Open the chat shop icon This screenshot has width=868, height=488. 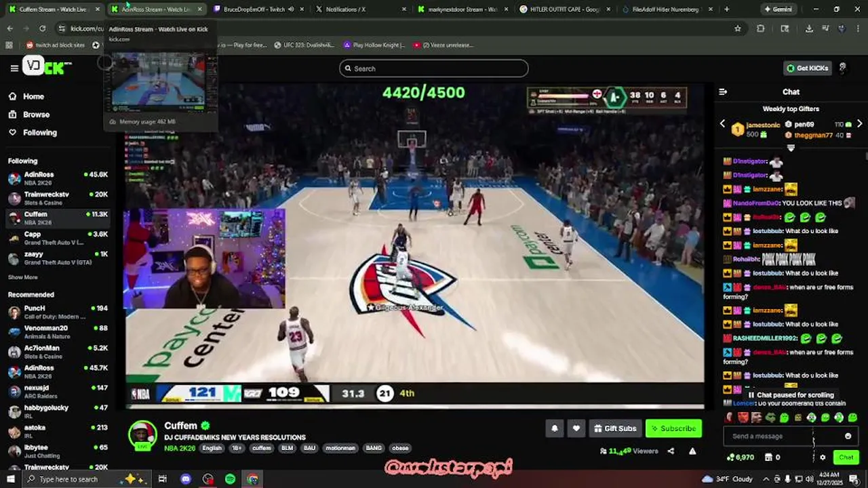(x=768, y=457)
